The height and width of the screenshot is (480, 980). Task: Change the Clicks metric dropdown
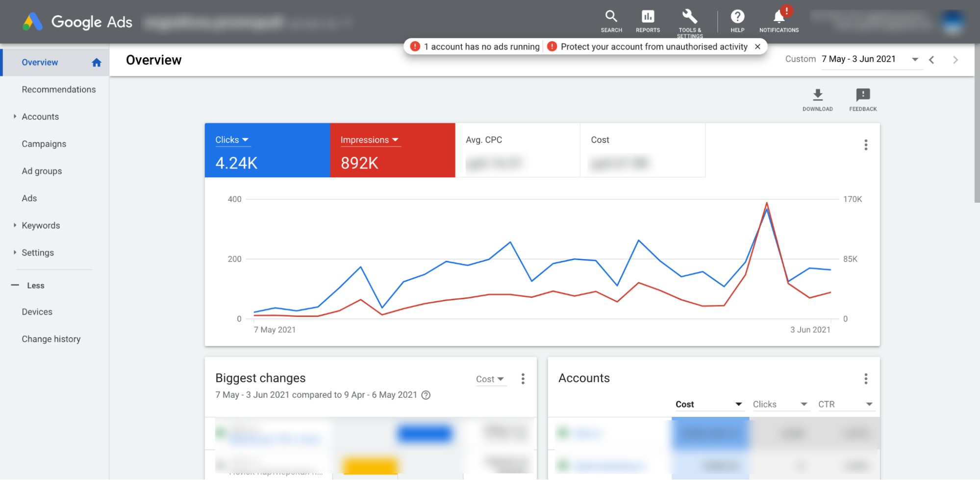232,140
